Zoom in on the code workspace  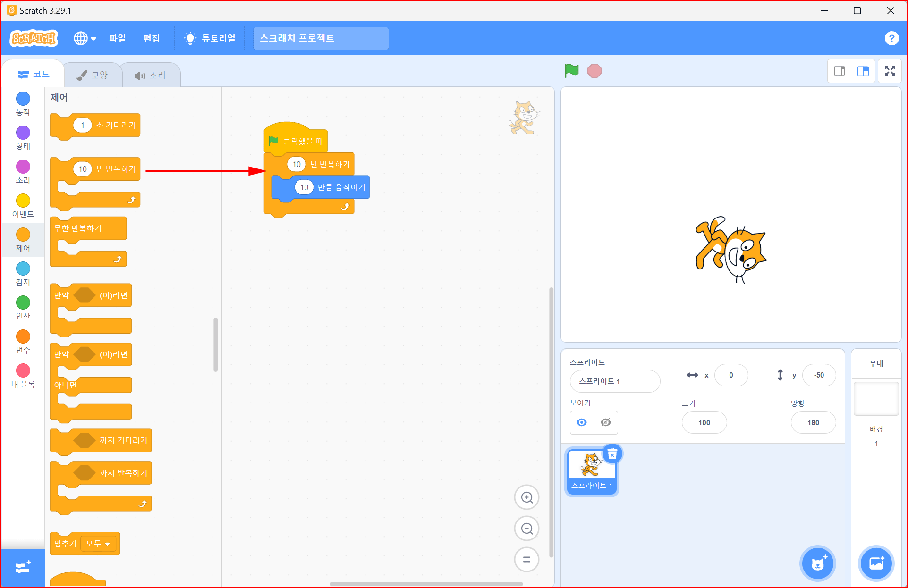click(526, 497)
